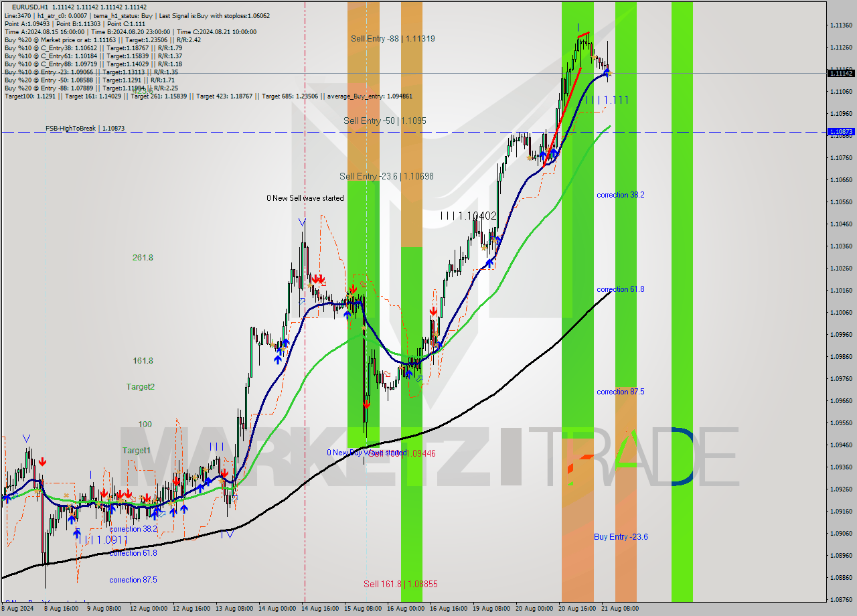The height and width of the screenshot is (616, 857).
Task: Select 'correction 87.5' label above Buy Entry -23.6
Action: (621, 392)
